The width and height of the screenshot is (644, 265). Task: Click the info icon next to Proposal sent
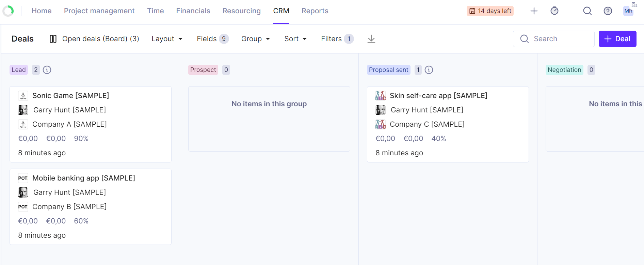pos(429,70)
